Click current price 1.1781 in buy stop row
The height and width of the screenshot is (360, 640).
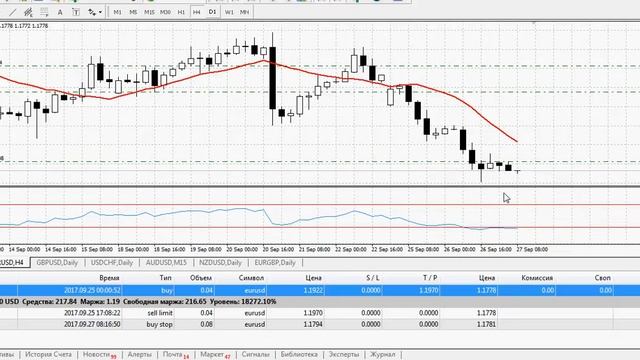(487, 324)
